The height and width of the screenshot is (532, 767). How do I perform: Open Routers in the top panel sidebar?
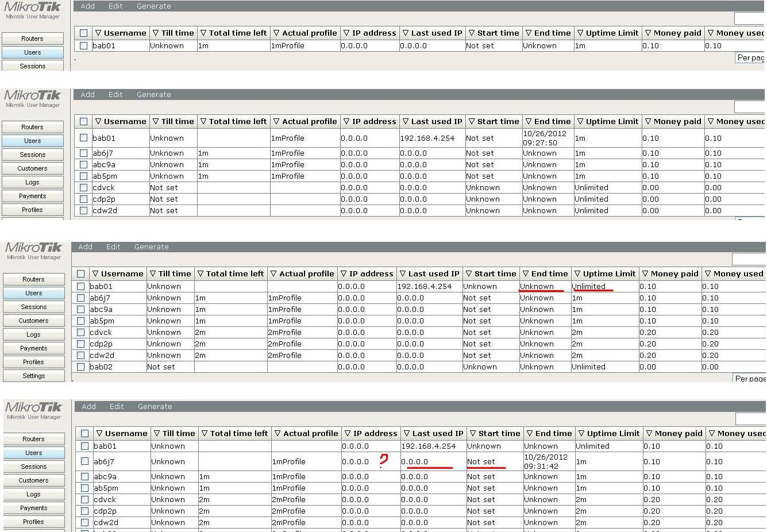pyautogui.click(x=32, y=38)
